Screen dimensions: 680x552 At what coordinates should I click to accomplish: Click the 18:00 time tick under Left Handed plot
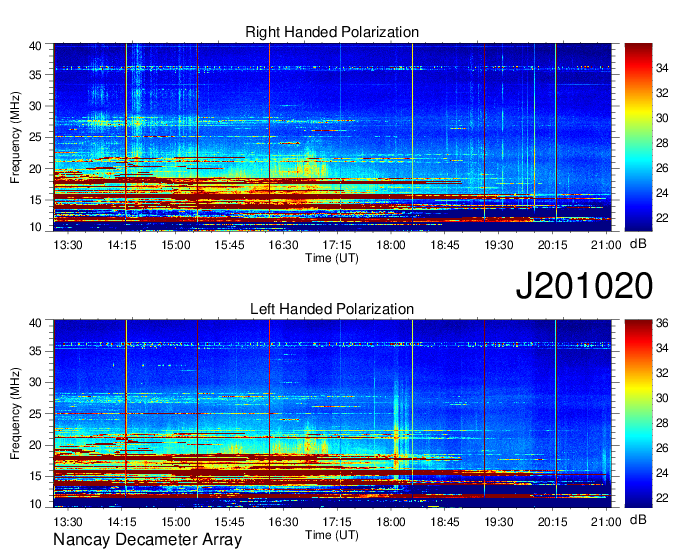coord(391,522)
